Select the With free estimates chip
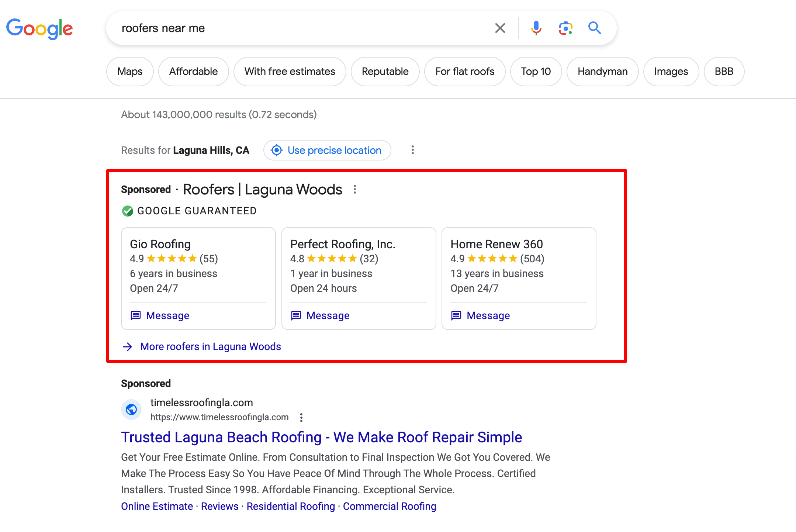Screen dimensions: 796x532 click(290, 71)
